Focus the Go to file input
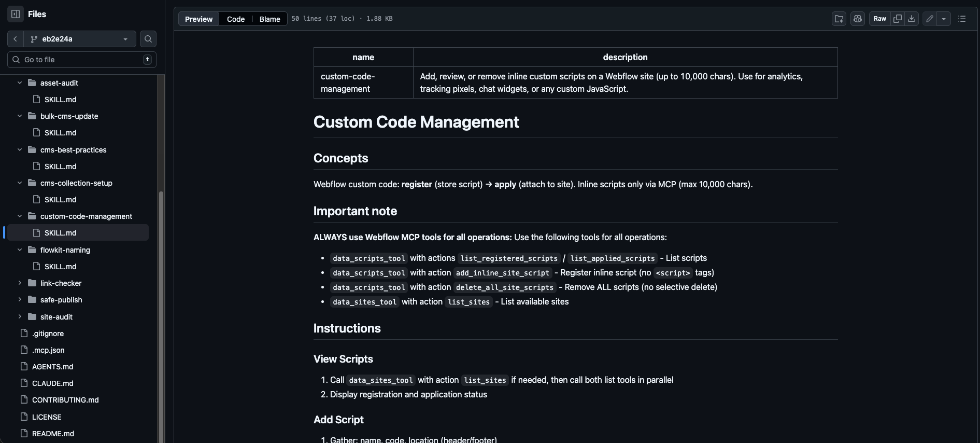Viewport: 980px width, 443px height. (82, 60)
